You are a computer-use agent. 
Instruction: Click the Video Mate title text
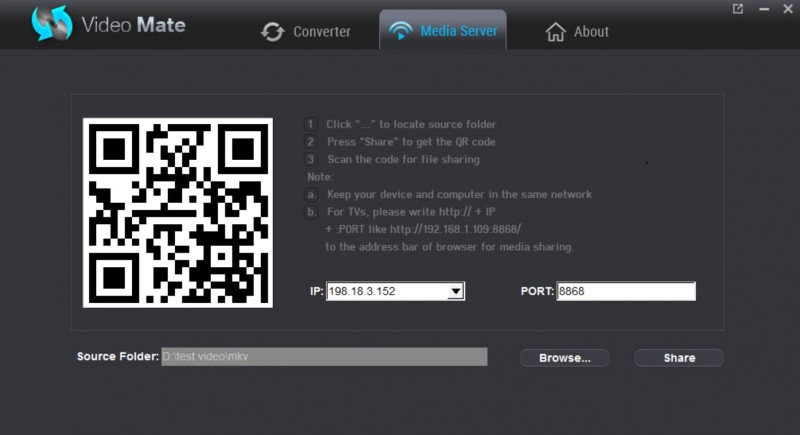pos(133,25)
